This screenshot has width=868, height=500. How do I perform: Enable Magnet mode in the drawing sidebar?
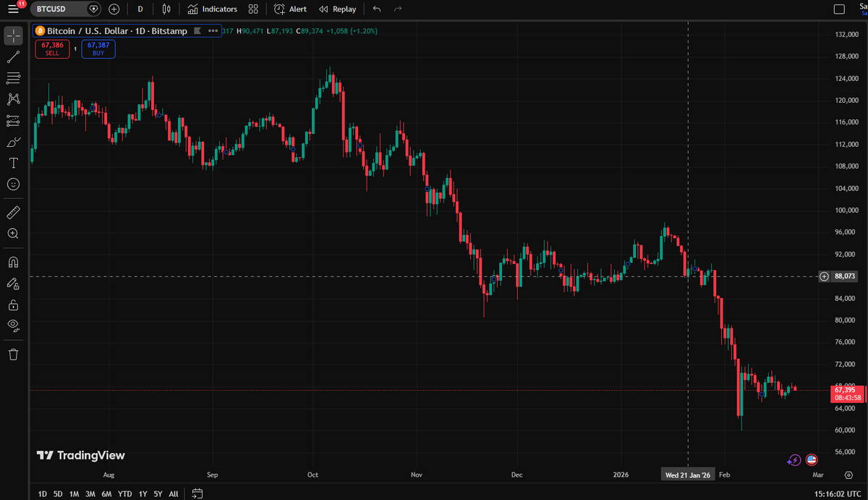click(12, 261)
